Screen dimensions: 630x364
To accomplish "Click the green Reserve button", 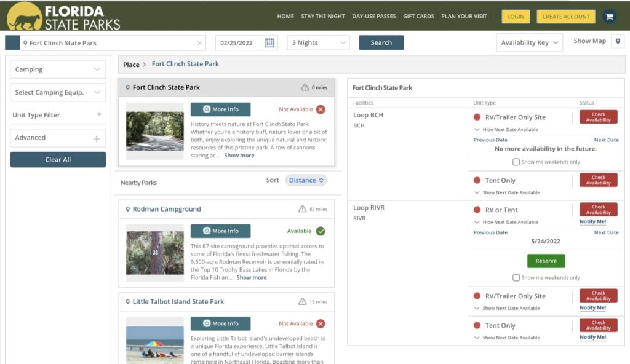I will 546,261.
